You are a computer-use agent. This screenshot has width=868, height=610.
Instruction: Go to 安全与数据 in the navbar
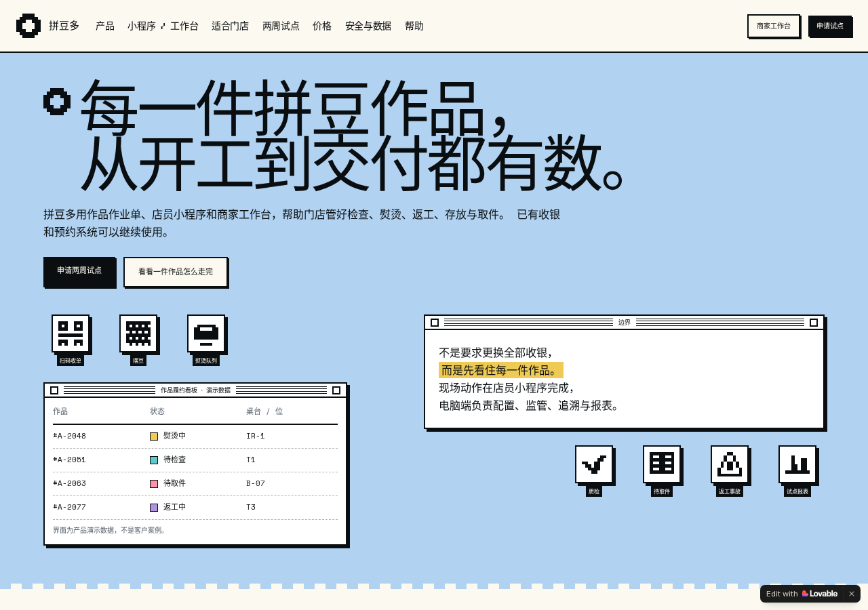368,26
